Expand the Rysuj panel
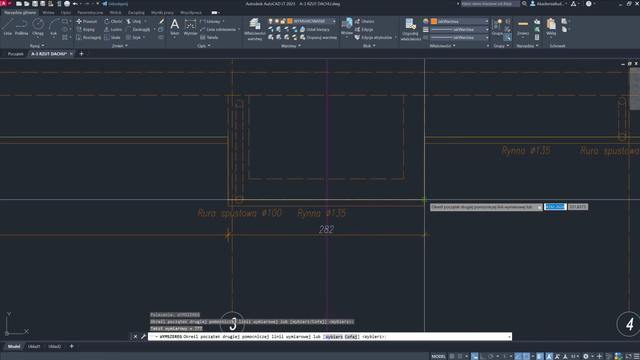Screen dimensions: 640x360 click(x=37, y=46)
